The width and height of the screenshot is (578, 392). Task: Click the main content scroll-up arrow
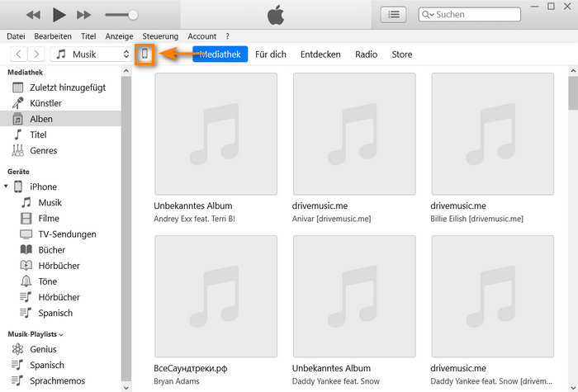click(x=573, y=71)
